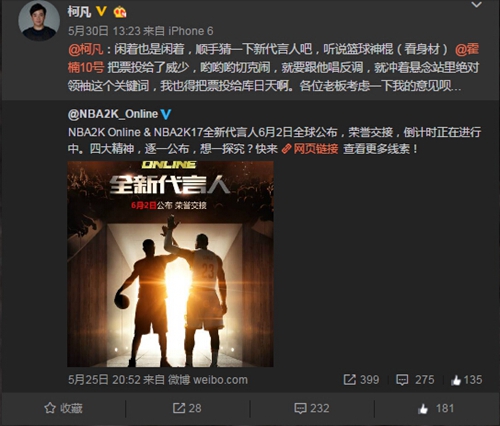Click the crown membership badge icon
Screen dimensions: 500x426
click(120, 12)
